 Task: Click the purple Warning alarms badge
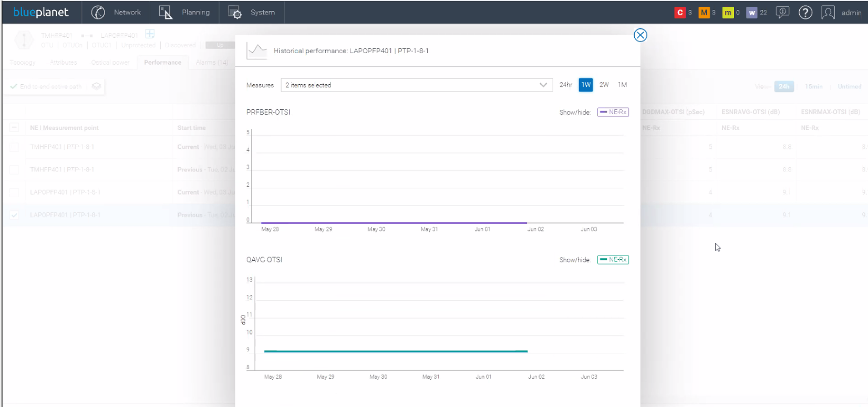click(752, 13)
